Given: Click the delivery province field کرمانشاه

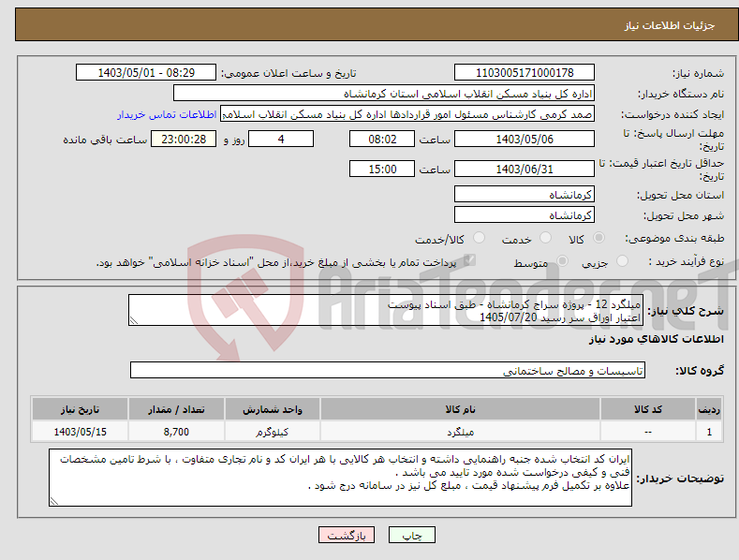Looking at the screenshot, I should [525, 194].
